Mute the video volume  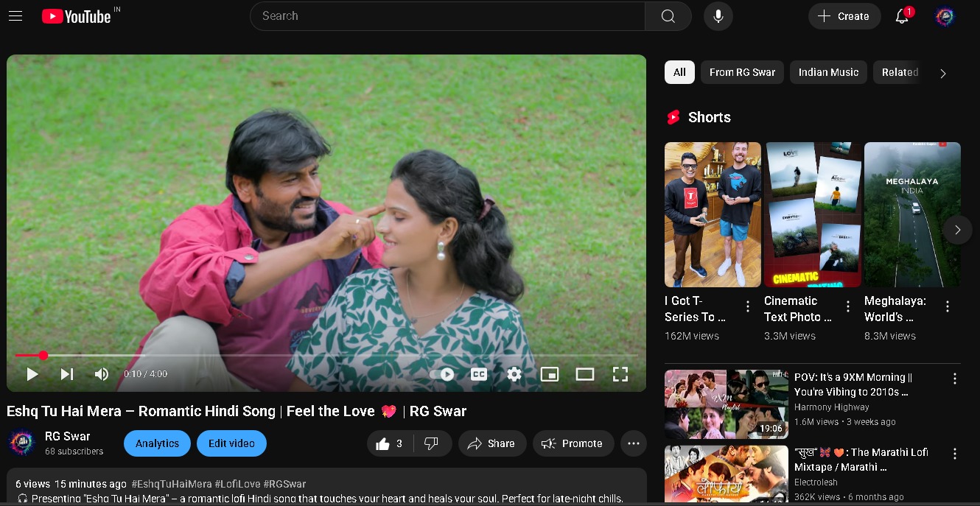(102, 374)
